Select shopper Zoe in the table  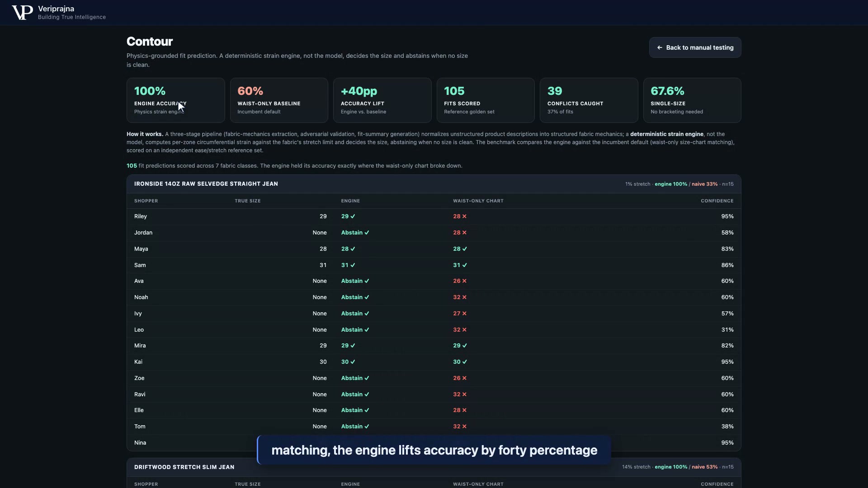click(x=139, y=378)
